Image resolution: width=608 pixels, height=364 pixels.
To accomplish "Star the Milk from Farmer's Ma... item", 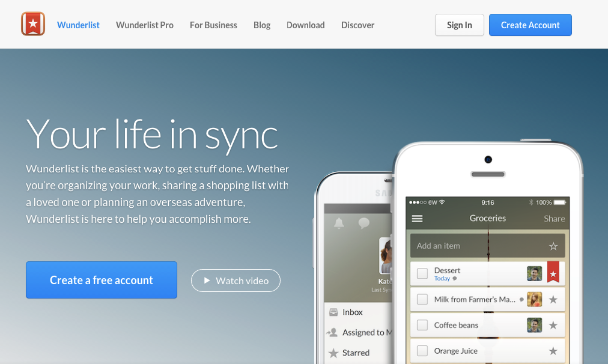I will pos(553,299).
